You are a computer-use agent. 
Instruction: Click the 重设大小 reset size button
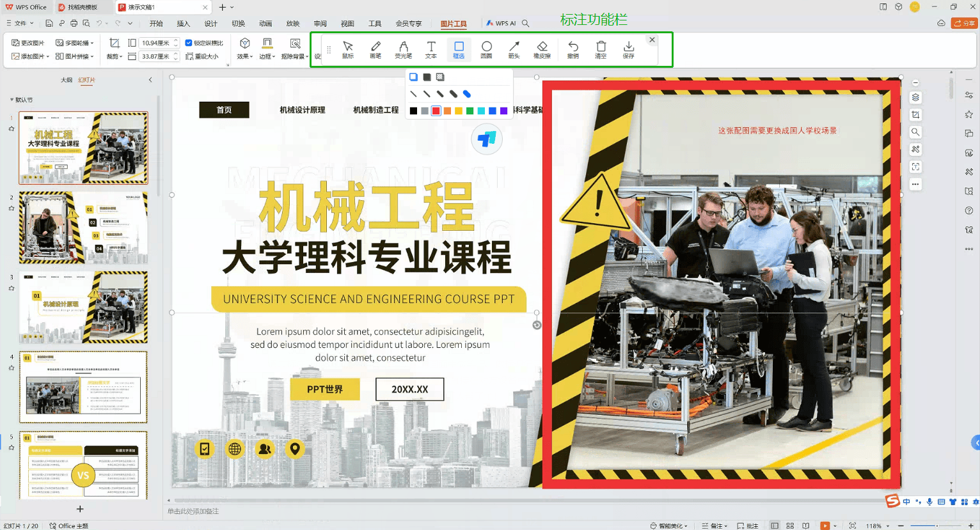coord(202,56)
